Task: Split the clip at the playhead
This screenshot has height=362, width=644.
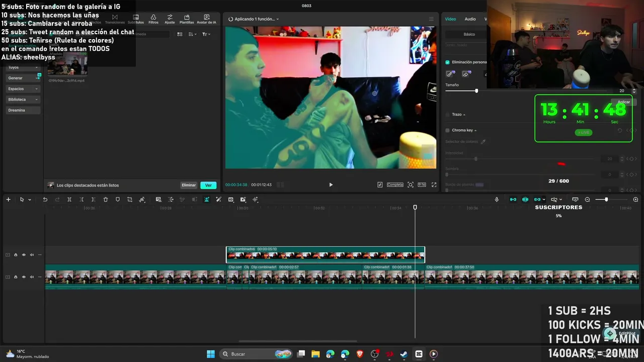Action: [x=69, y=200]
